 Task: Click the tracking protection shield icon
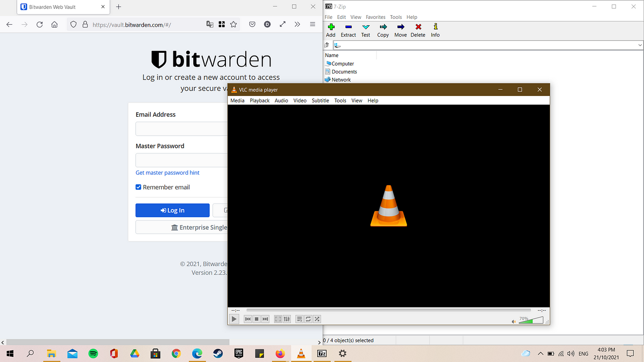click(x=73, y=24)
